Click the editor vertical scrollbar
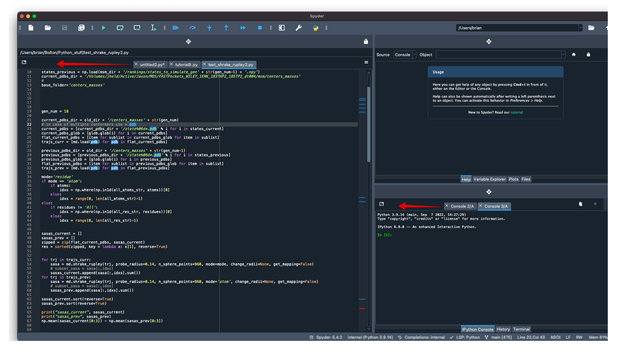This screenshot has height=364, width=634. pyautogui.click(x=368, y=125)
